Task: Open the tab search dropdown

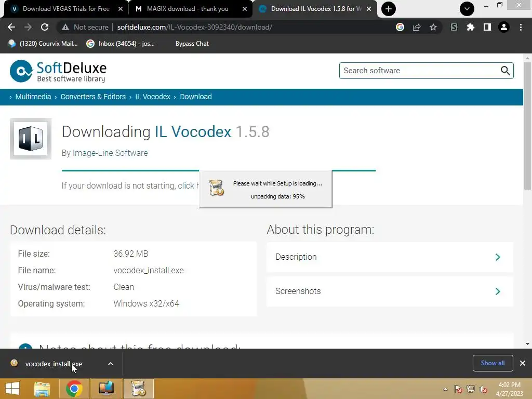Action: [467, 9]
